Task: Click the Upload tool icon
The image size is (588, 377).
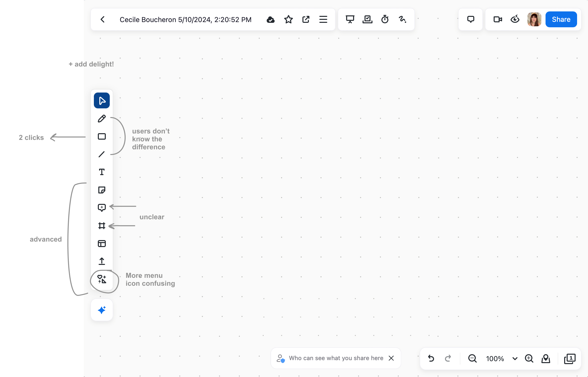Action: pyautogui.click(x=102, y=261)
